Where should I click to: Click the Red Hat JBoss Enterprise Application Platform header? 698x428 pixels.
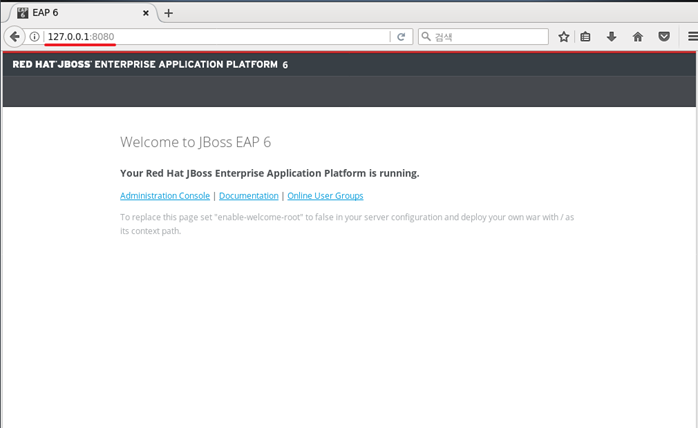(x=150, y=64)
